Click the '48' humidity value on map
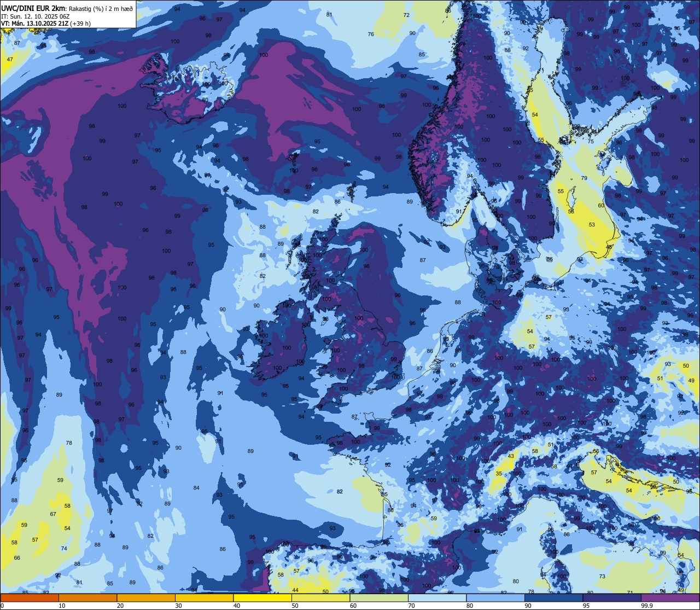The height and width of the screenshot is (610, 700). [x=609, y=247]
